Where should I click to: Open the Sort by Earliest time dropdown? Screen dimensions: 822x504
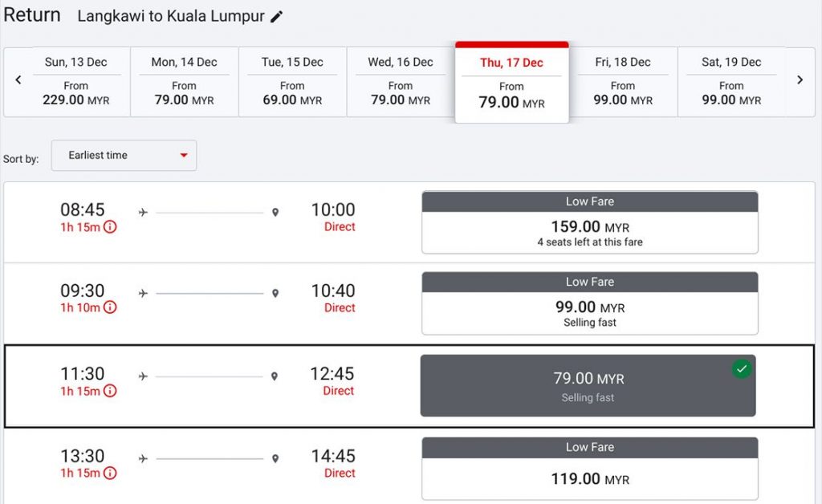pos(124,155)
